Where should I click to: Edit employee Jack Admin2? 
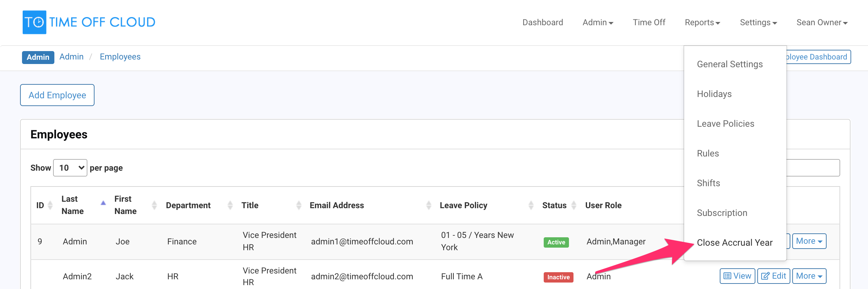(x=773, y=276)
